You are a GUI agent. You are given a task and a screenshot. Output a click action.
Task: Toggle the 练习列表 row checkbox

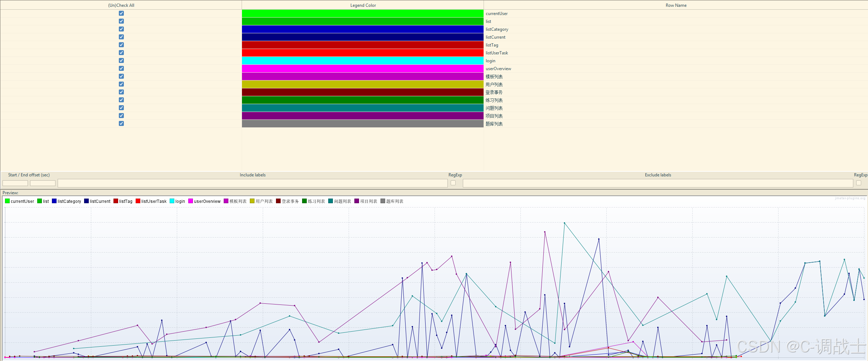[x=121, y=100]
